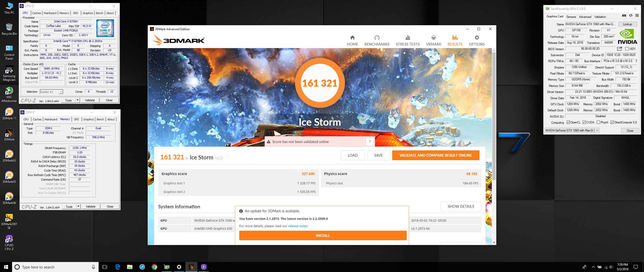
Task: Click the taskbar search box
Action: pyautogui.click(x=55, y=267)
